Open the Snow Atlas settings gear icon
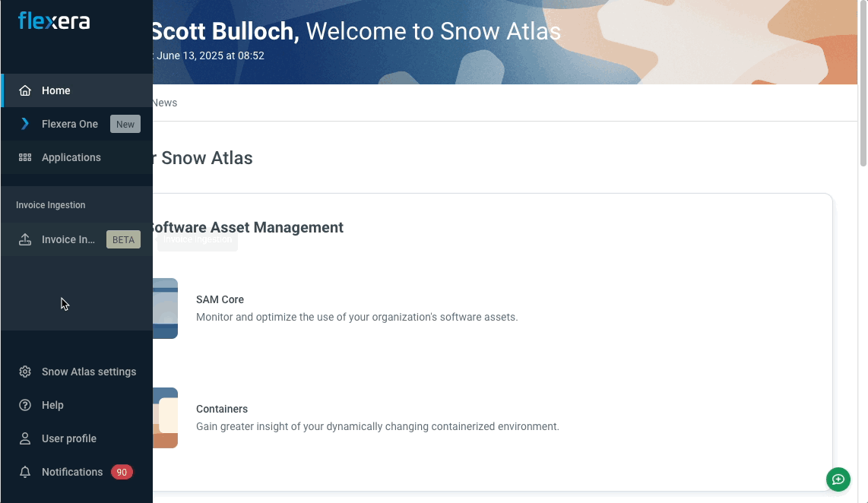868x503 pixels. click(25, 372)
